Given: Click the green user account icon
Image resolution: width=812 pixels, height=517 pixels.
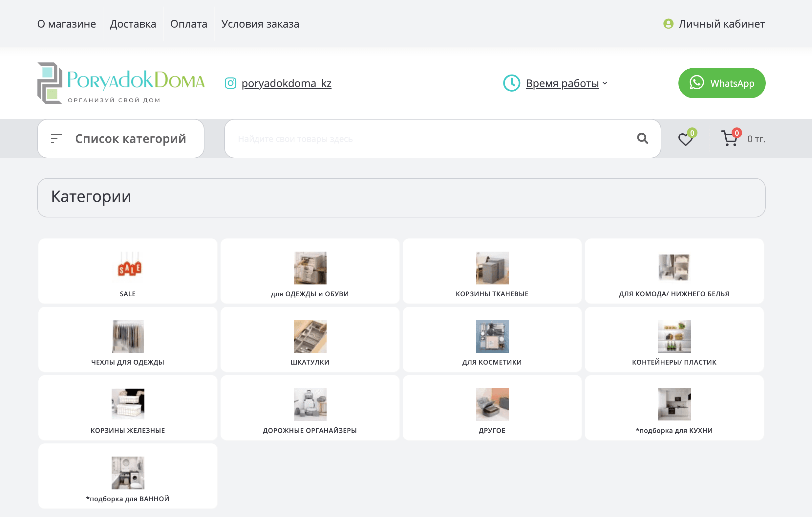Looking at the screenshot, I should pos(668,24).
